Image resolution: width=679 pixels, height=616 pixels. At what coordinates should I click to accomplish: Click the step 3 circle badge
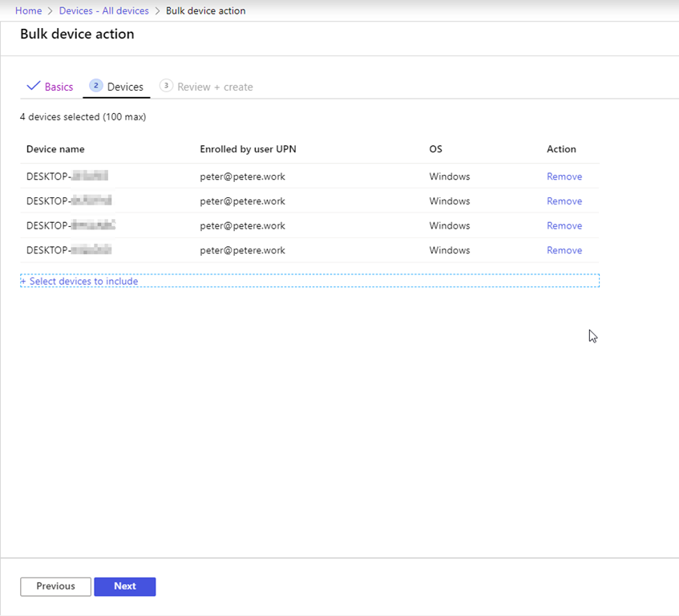(x=166, y=86)
